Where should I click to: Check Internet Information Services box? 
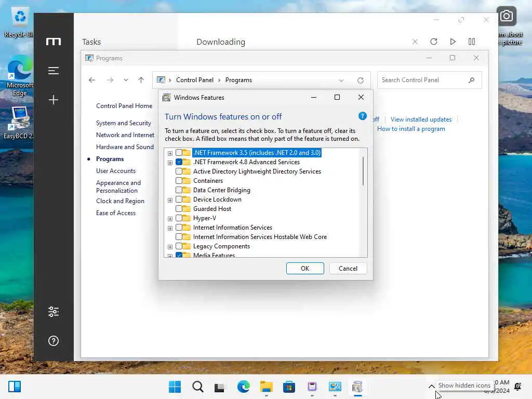[x=179, y=228]
